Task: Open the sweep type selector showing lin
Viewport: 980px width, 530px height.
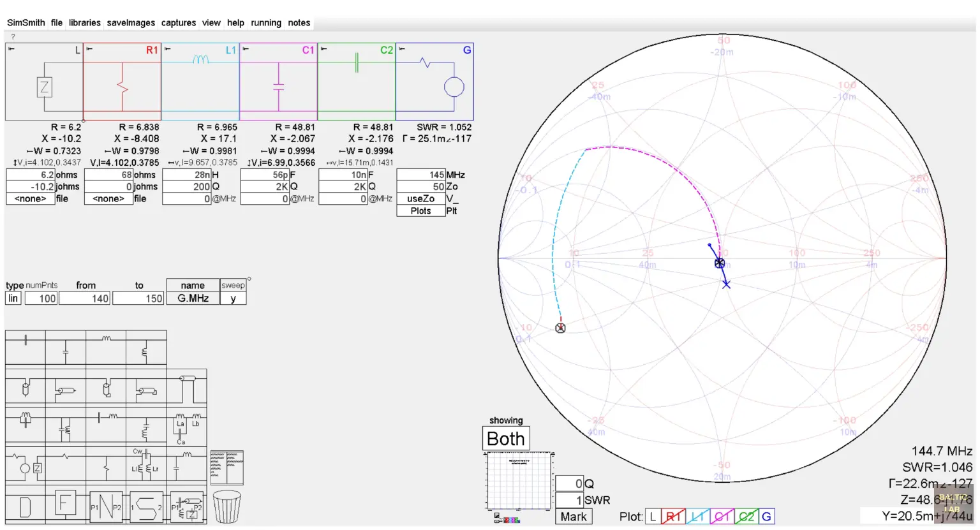Action: 12,298
